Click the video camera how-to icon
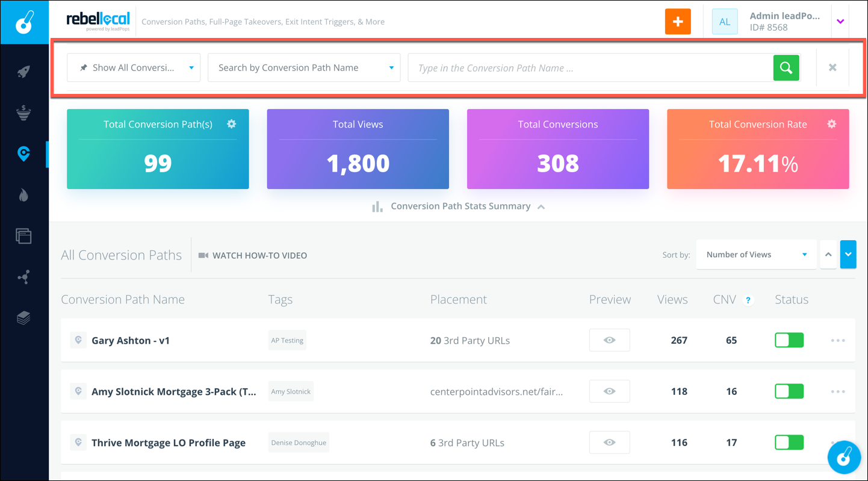868x481 pixels. coord(203,255)
